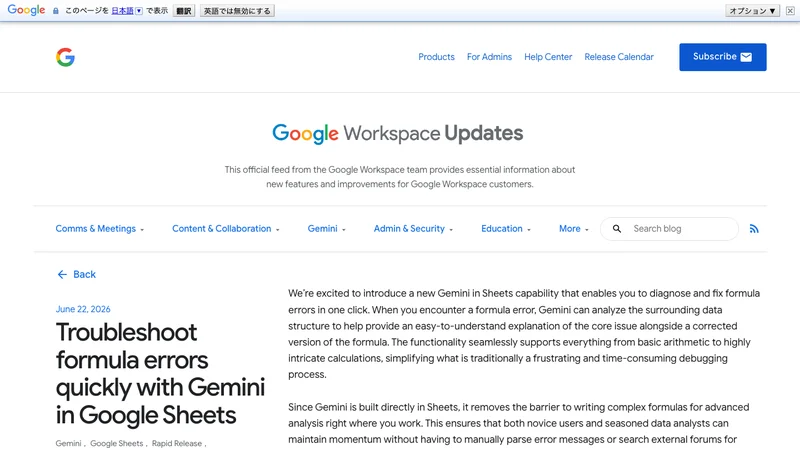This screenshot has width=800, height=450.
Task: Click the 英語では無効にする button
Action: (237, 11)
